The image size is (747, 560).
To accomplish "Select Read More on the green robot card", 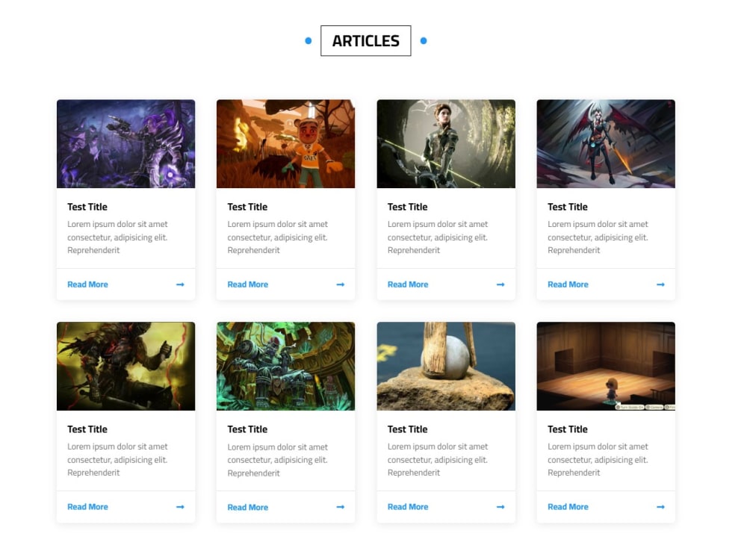I will [248, 507].
